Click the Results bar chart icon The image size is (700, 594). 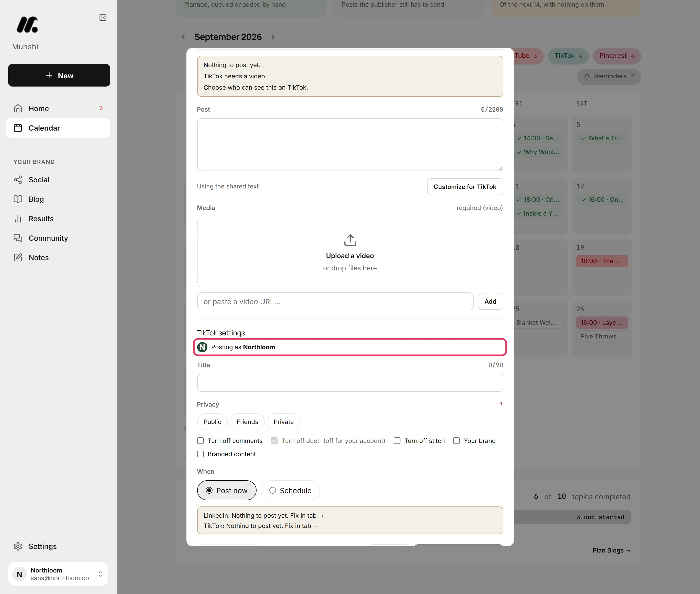(18, 219)
